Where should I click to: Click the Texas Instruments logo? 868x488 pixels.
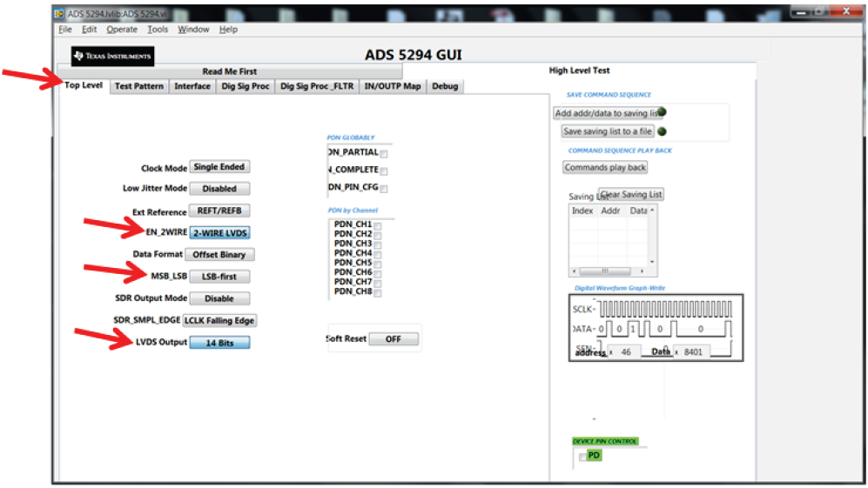pyautogui.click(x=113, y=56)
